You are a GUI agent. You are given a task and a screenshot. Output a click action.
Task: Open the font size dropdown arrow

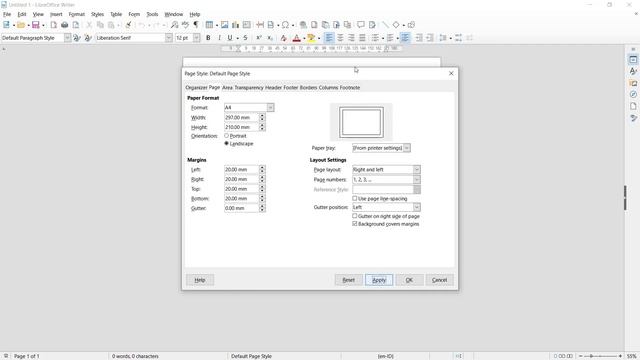click(x=196, y=38)
